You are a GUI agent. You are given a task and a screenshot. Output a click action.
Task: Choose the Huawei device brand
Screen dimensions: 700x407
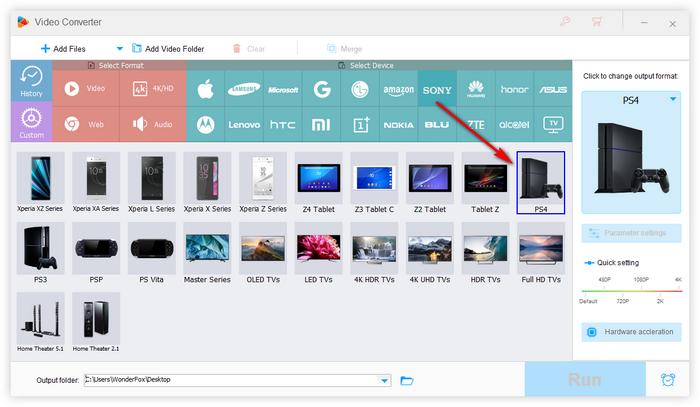click(x=476, y=89)
